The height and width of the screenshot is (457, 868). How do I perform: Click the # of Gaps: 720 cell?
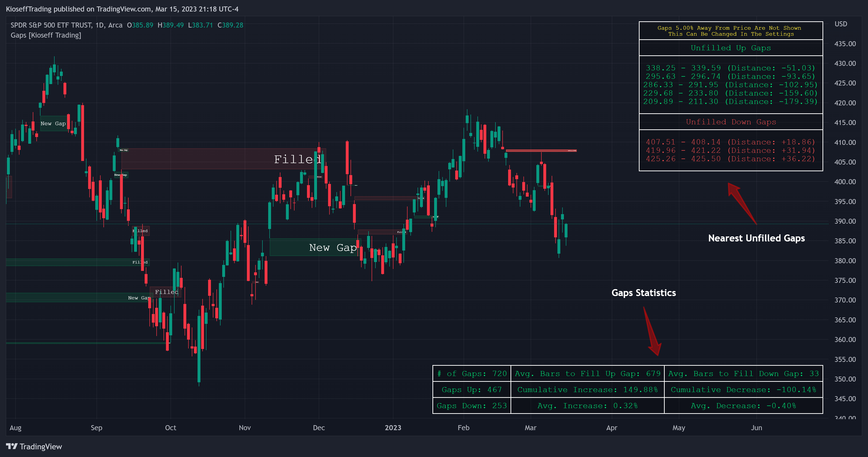(472, 374)
